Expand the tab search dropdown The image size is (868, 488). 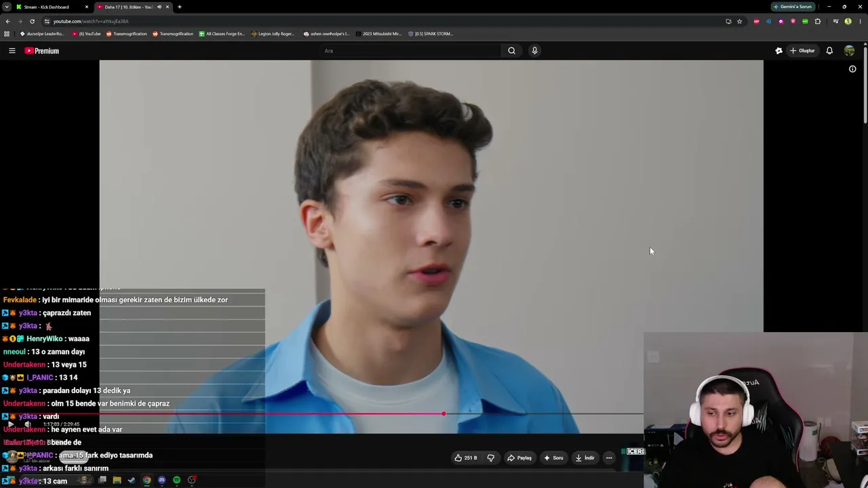pos(6,7)
